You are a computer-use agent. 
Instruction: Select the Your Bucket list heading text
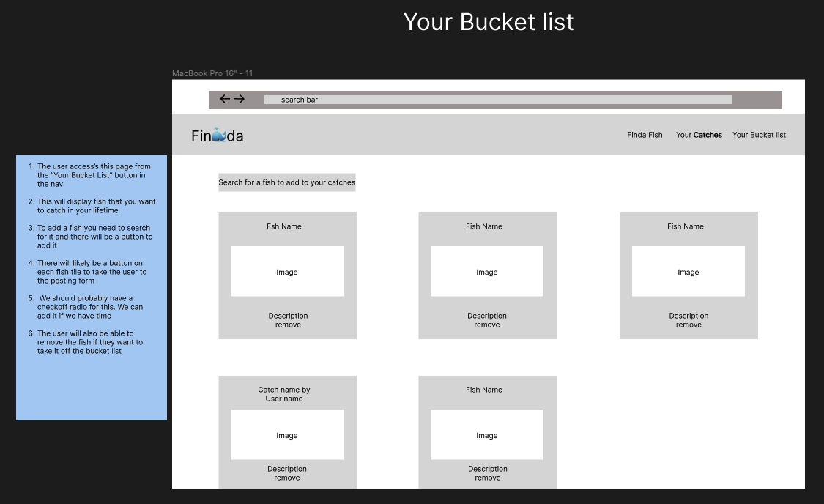489,22
